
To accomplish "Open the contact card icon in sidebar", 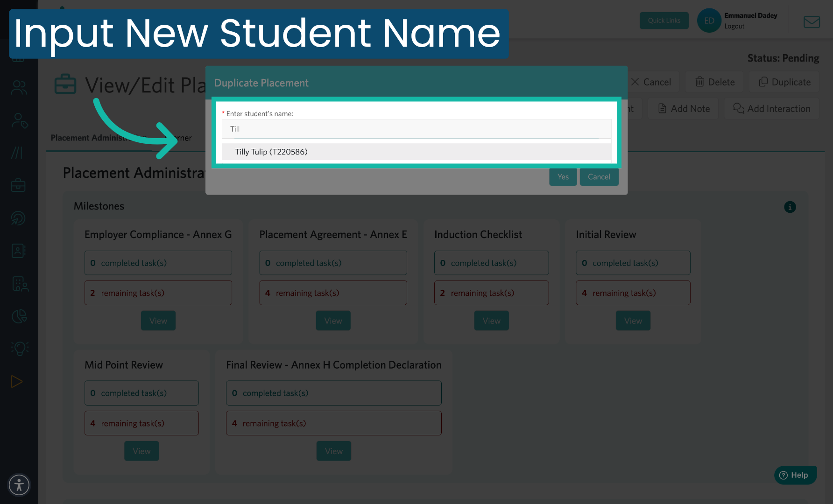I will pyautogui.click(x=18, y=251).
